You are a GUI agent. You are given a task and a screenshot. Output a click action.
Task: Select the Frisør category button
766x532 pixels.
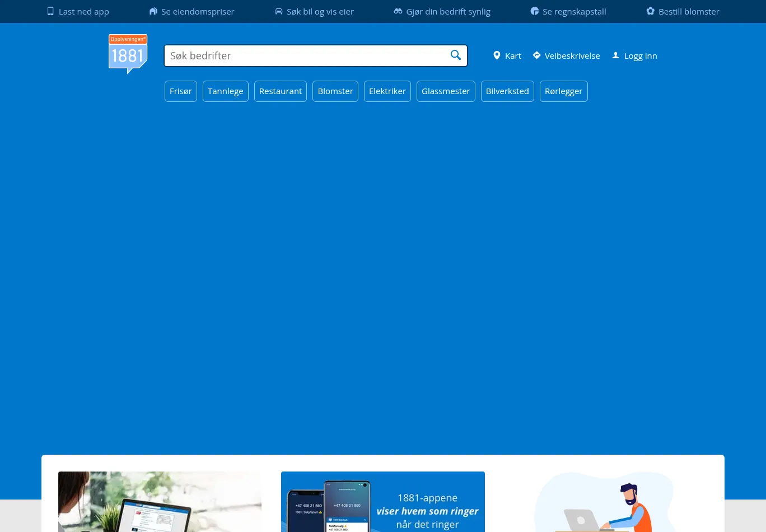180,91
